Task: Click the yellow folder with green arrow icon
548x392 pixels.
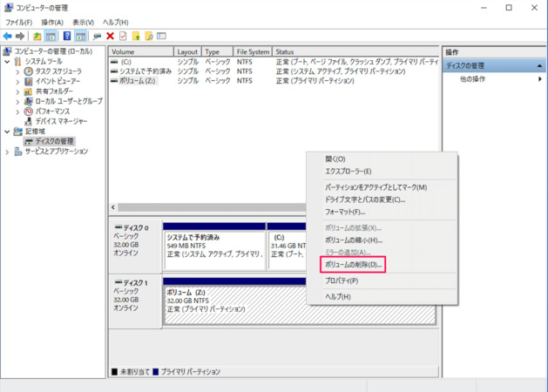Action: (136, 36)
